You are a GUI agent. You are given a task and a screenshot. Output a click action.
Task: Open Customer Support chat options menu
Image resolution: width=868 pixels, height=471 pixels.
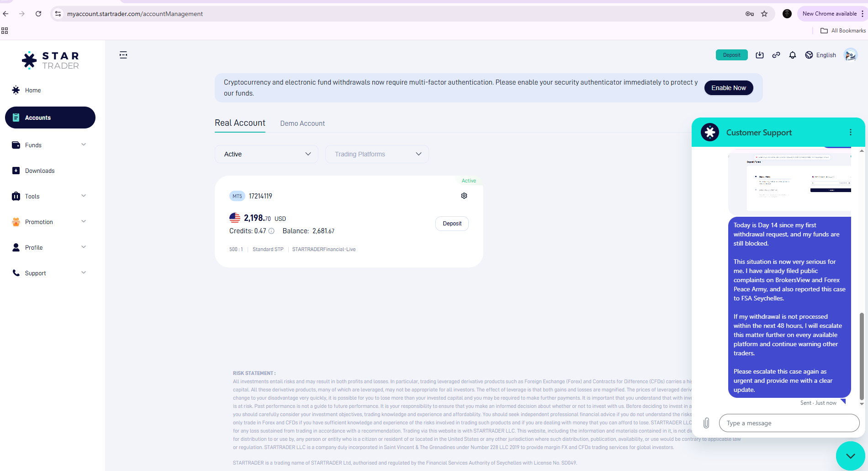pyautogui.click(x=851, y=132)
